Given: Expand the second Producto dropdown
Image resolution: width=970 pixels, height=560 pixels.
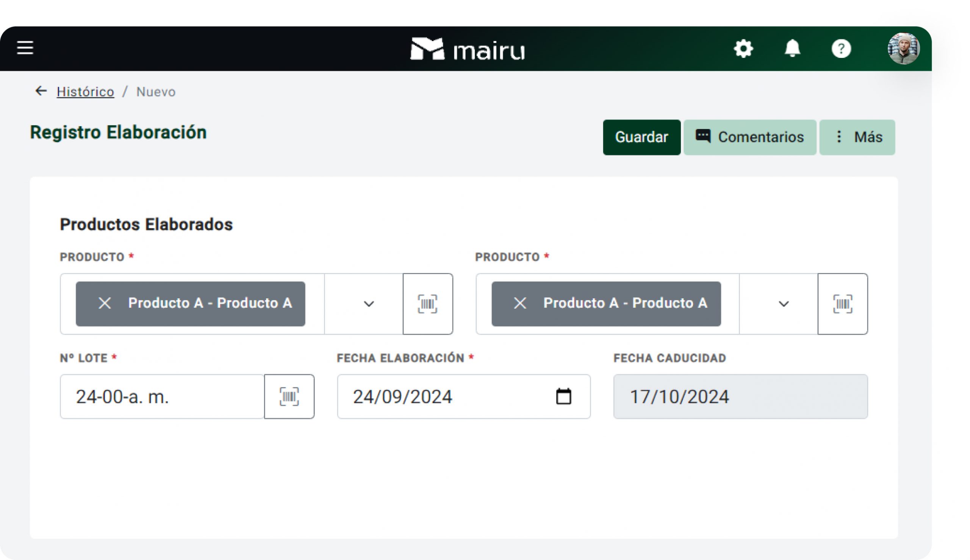Looking at the screenshot, I should (783, 304).
